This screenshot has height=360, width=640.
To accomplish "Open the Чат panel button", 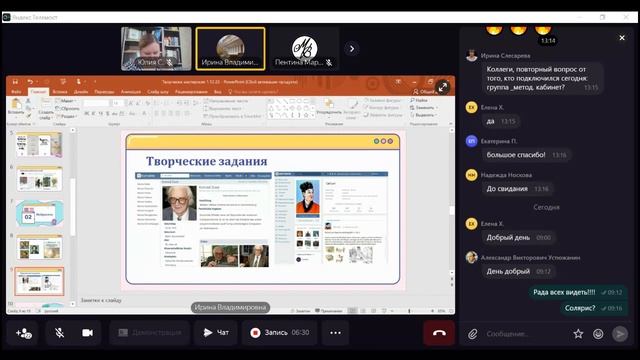I will (216, 333).
